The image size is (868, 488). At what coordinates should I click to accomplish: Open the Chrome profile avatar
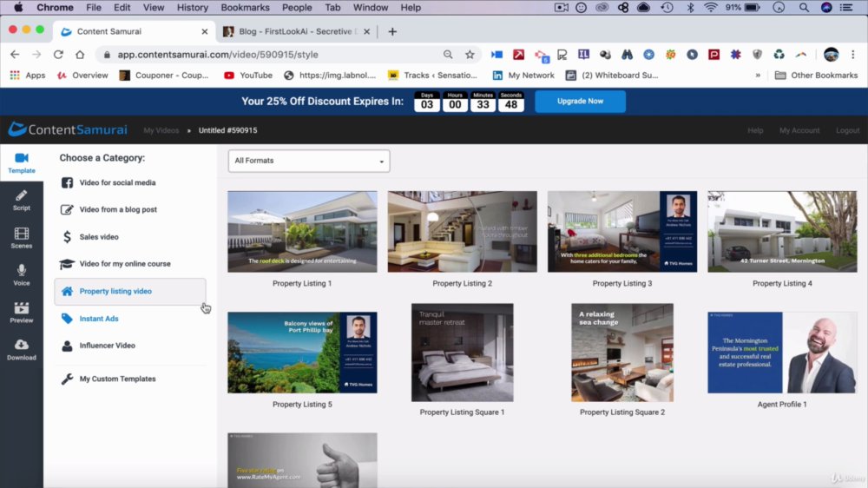click(831, 55)
